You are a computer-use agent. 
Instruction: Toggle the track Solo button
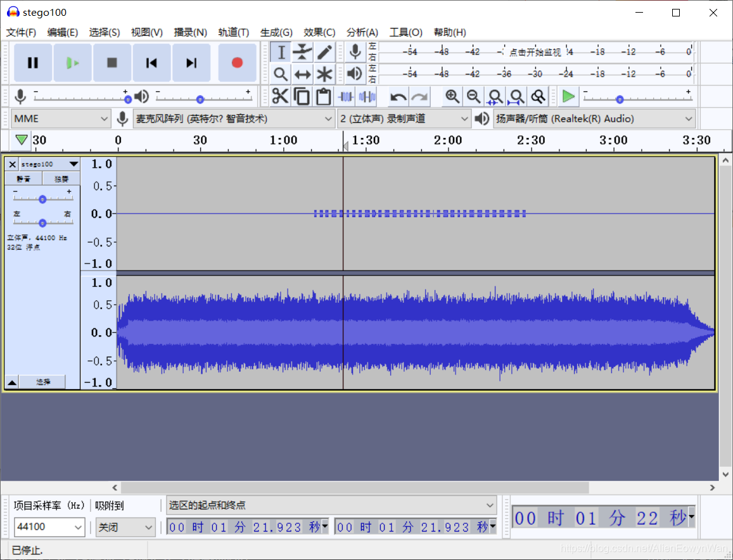[x=61, y=179]
